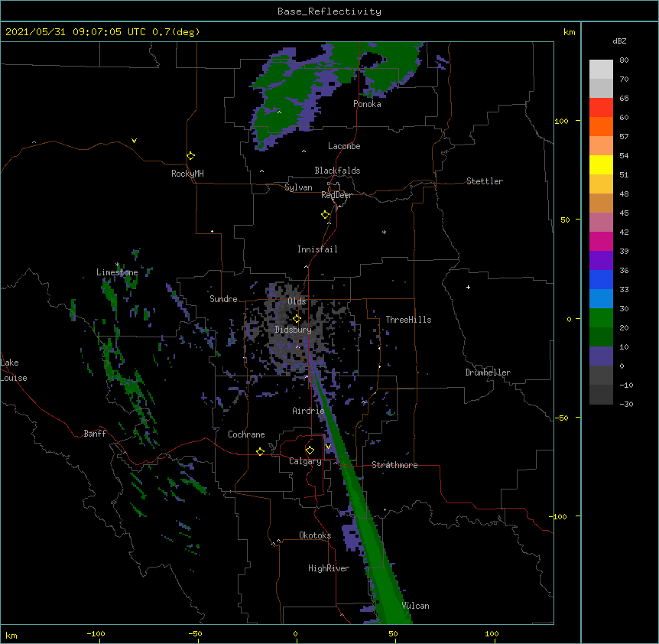Click the blue legend swatch at 36 dBZ

(x=601, y=279)
